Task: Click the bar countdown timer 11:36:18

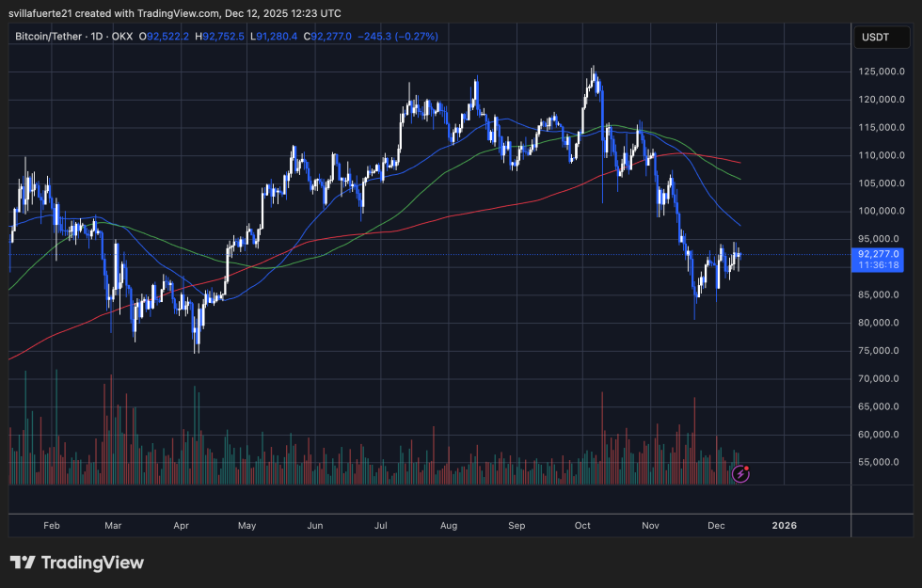Action: (x=877, y=265)
